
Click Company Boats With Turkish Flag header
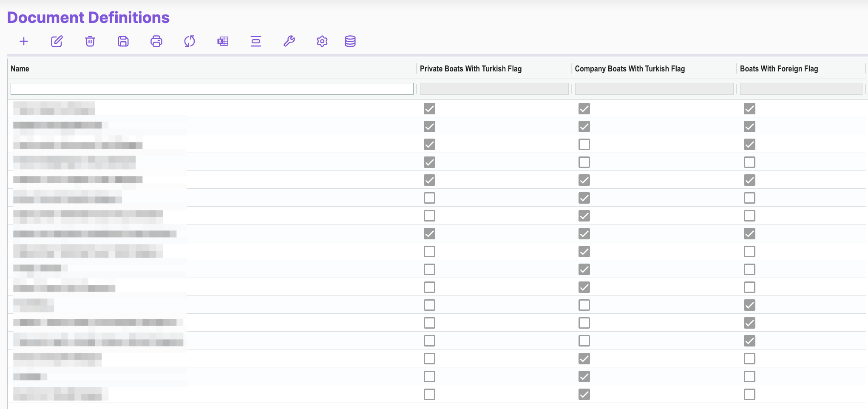(x=630, y=69)
